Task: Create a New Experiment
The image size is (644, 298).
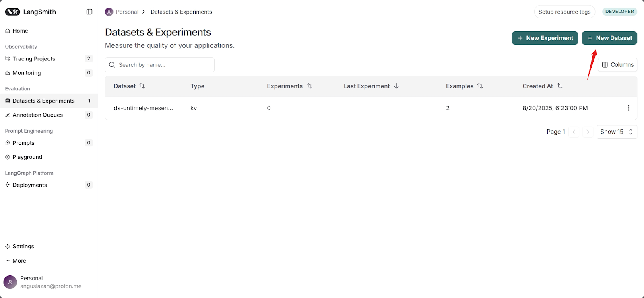Action: [545, 38]
